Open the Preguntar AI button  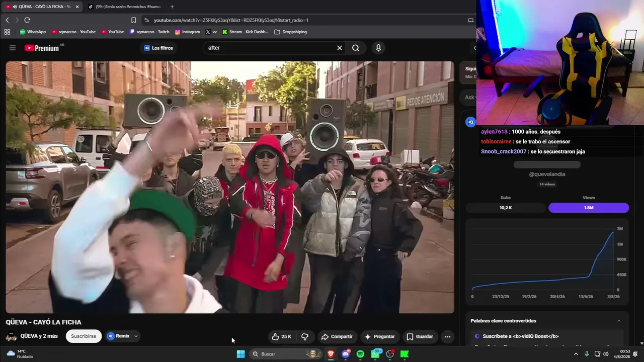[x=379, y=336]
